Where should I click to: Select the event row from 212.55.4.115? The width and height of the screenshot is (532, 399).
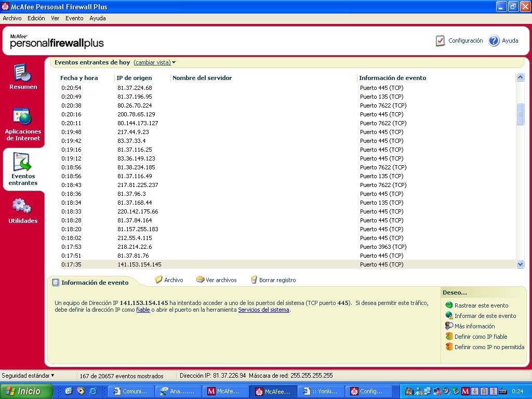pos(288,238)
